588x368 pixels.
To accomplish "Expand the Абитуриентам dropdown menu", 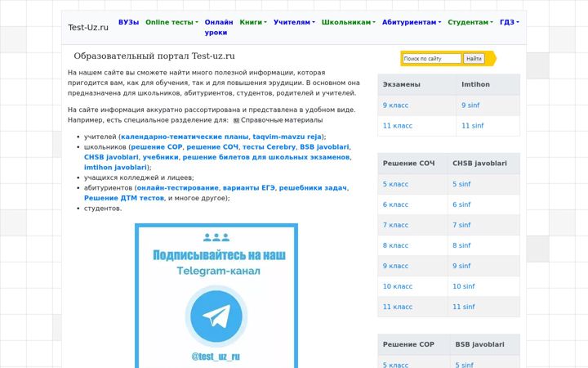I will [x=412, y=22].
